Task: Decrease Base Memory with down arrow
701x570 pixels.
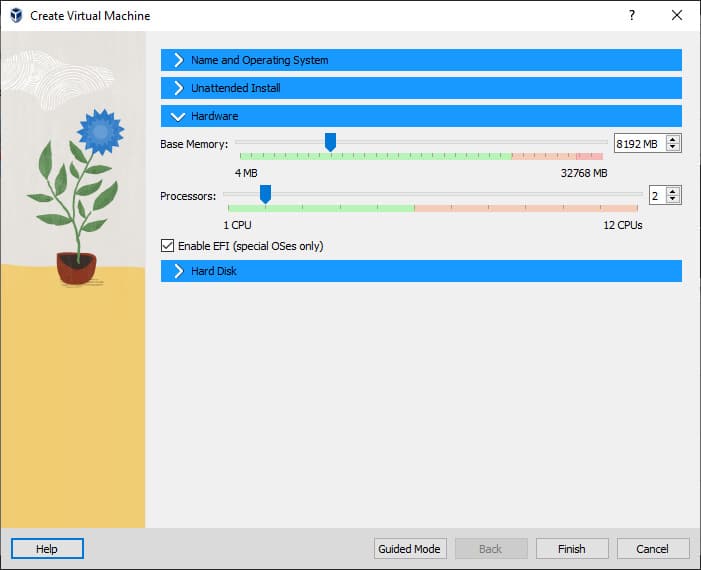Action: (673, 148)
